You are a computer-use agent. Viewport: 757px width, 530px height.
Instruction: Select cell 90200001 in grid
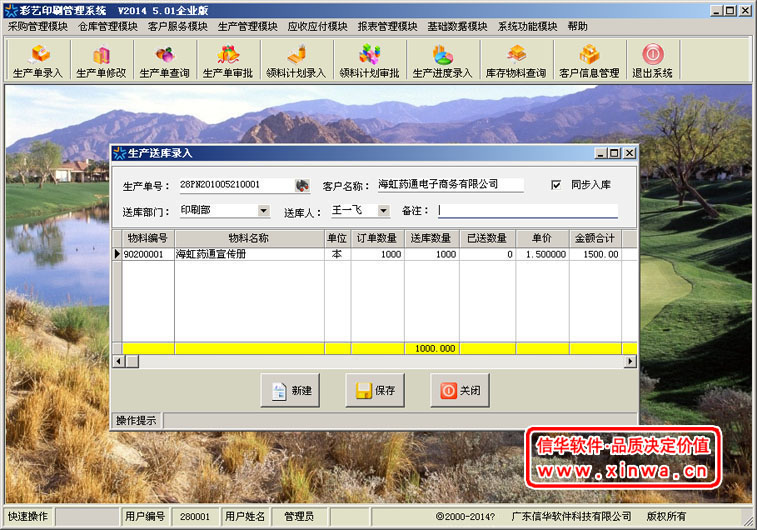[x=148, y=254]
